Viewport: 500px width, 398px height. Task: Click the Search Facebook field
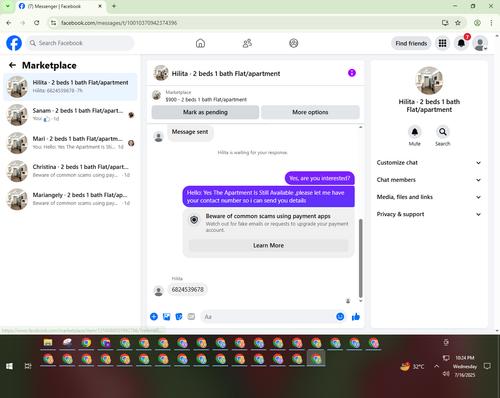80,43
